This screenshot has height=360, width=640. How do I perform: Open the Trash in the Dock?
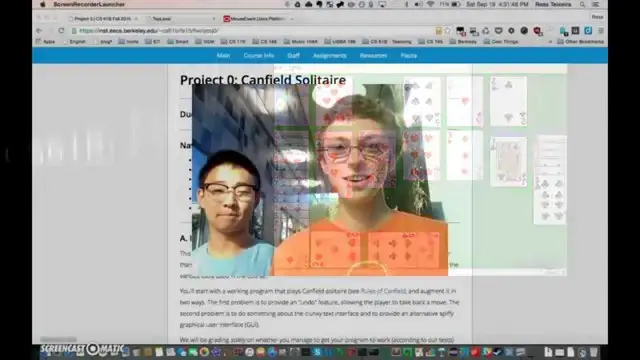point(593,352)
